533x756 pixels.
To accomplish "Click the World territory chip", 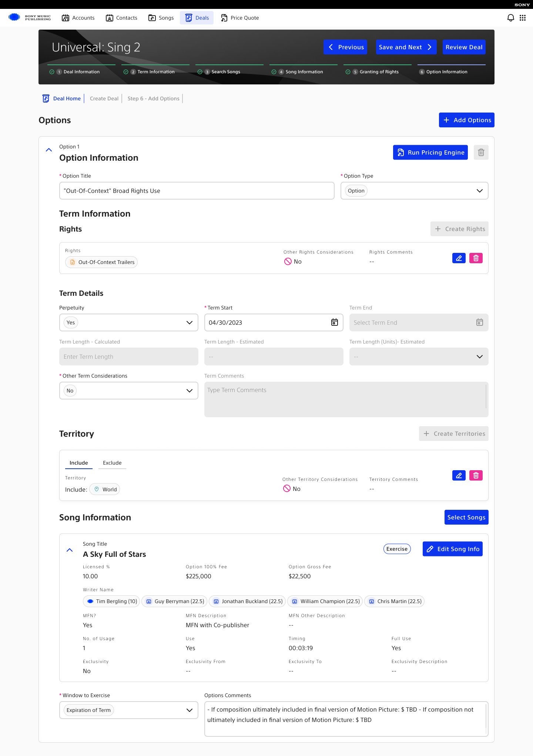I will [x=105, y=489].
